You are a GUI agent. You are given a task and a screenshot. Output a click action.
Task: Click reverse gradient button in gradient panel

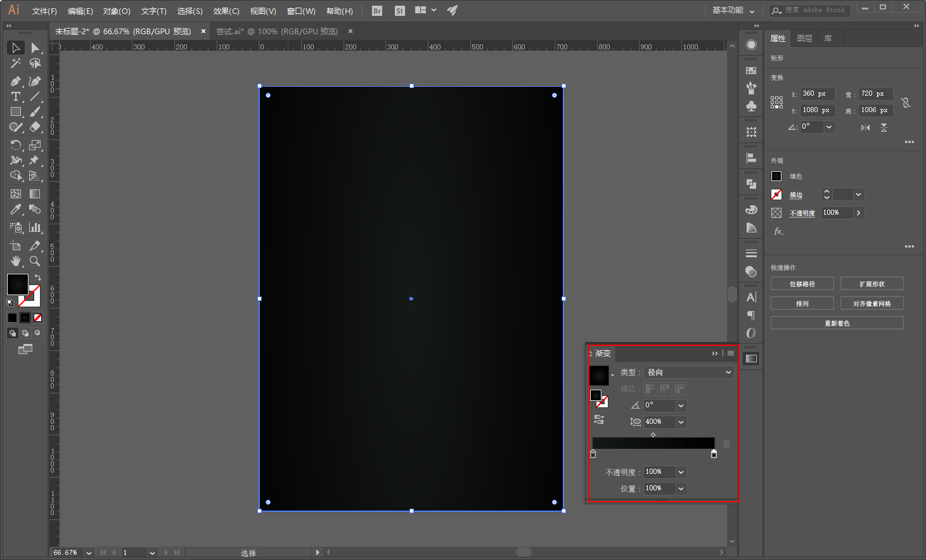point(599,419)
